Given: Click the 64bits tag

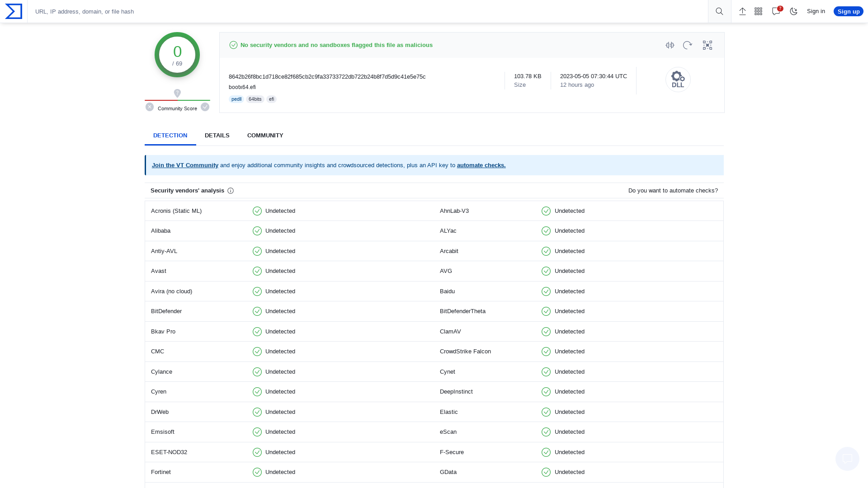Looking at the screenshot, I should coord(255,99).
